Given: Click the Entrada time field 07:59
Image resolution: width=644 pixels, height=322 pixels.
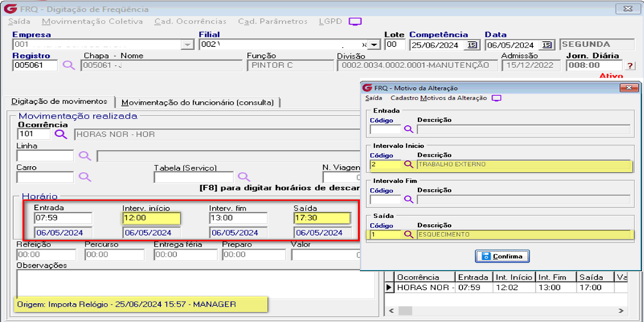Looking at the screenshot, I should coord(64,218).
